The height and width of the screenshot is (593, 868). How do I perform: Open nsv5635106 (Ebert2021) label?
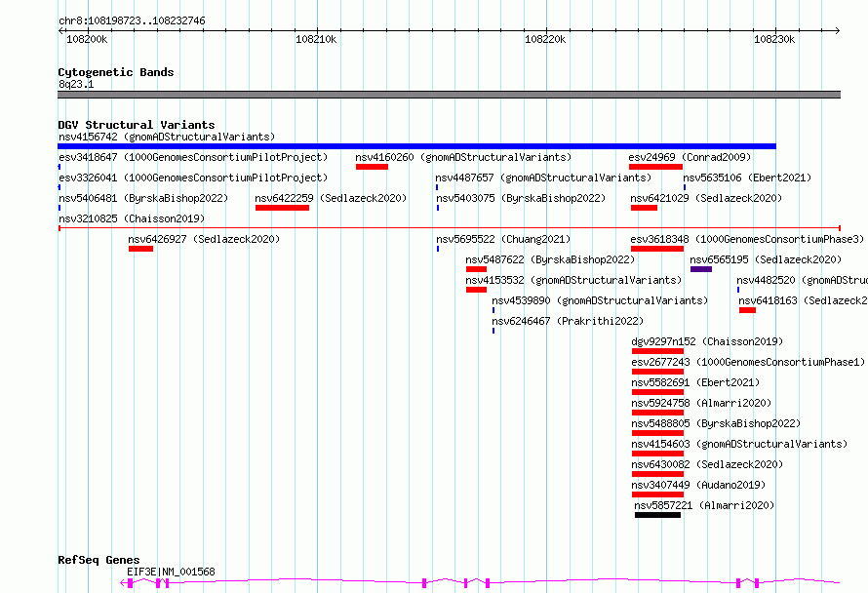click(x=747, y=178)
